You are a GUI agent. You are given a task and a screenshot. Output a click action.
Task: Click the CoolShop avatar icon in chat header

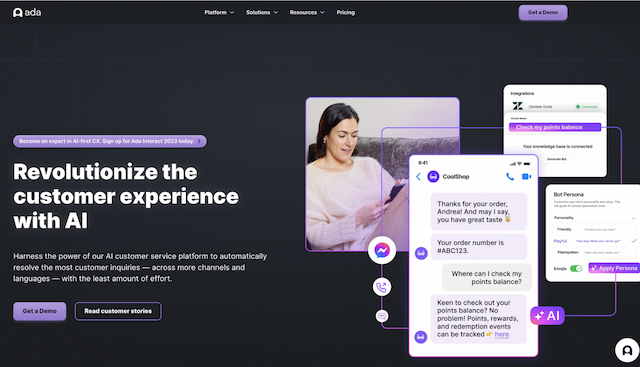(x=433, y=177)
